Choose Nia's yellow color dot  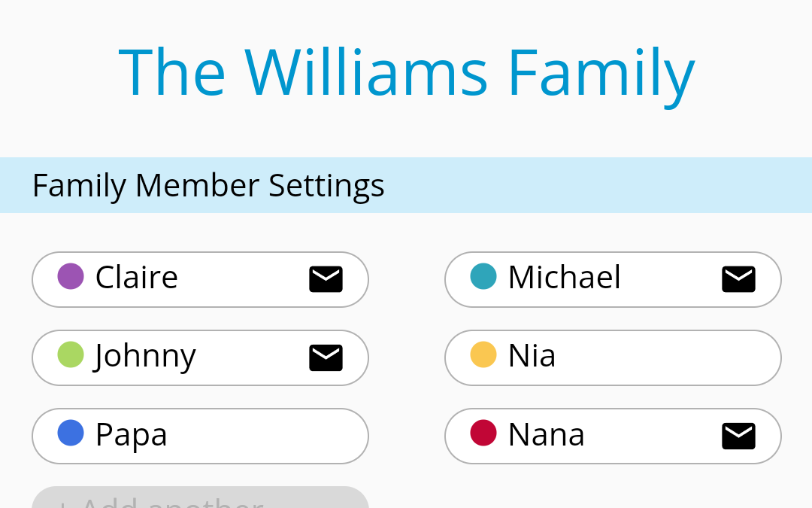pos(483,354)
